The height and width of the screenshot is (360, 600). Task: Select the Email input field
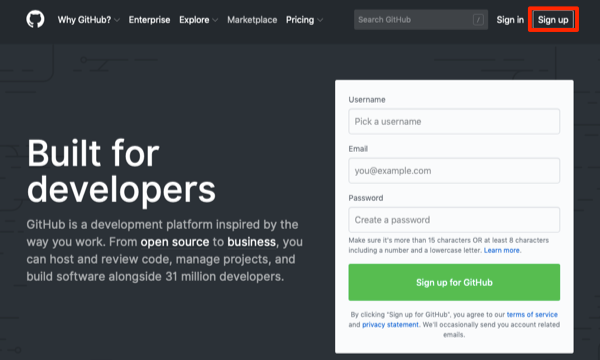(x=454, y=171)
